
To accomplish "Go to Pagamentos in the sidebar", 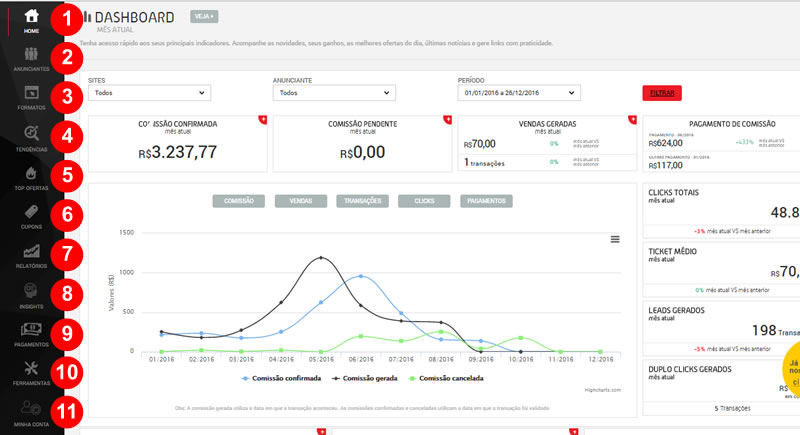I will [32, 332].
